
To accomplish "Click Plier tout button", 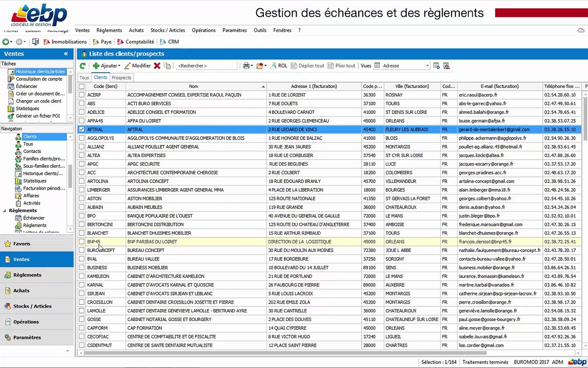I will coord(341,66).
